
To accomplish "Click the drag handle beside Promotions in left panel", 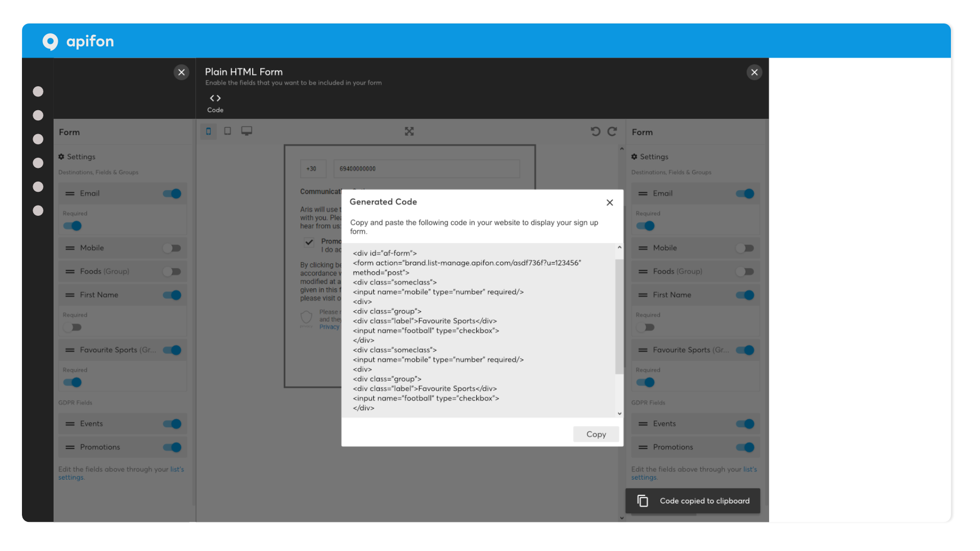I will pyautogui.click(x=70, y=447).
